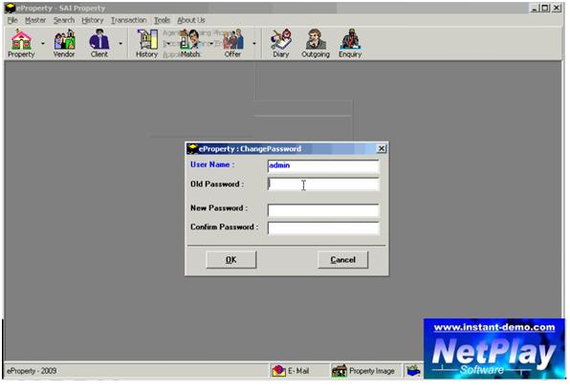Open the Offer toolbar icon
Screen dimensions: 570x392
tap(232, 43)
